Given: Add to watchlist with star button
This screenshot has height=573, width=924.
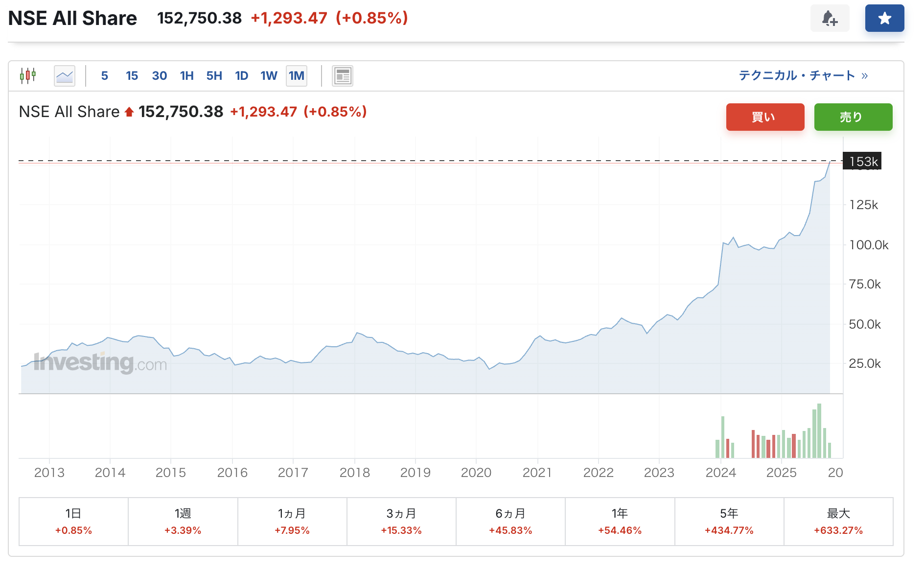Looking at the screenshot, I should [884, 19].
